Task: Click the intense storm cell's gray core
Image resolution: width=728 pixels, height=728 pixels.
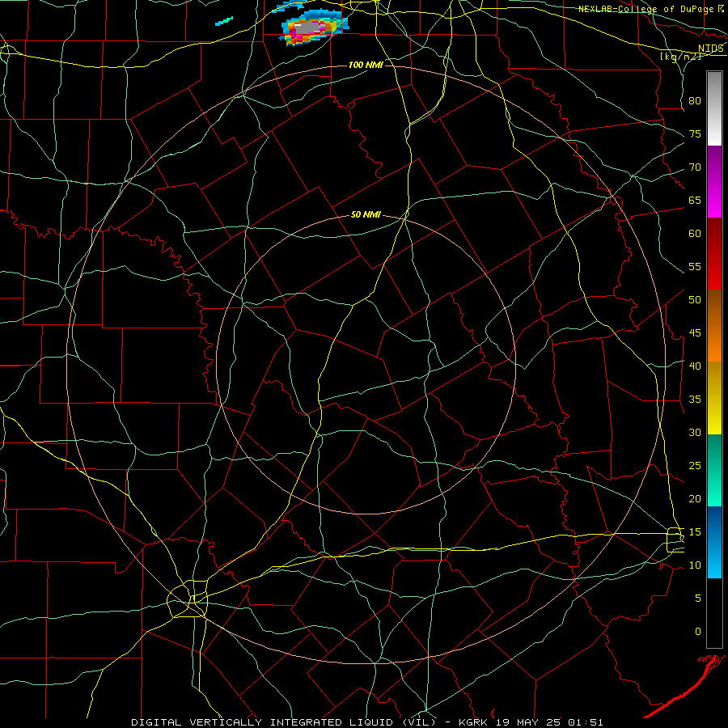Action: [x=308, y=28]
